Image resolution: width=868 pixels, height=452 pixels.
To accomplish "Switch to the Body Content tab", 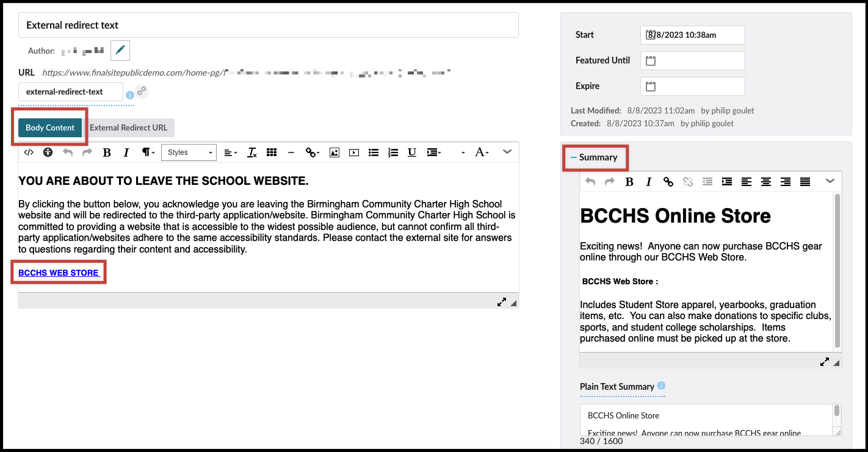I will coord(50,127).
